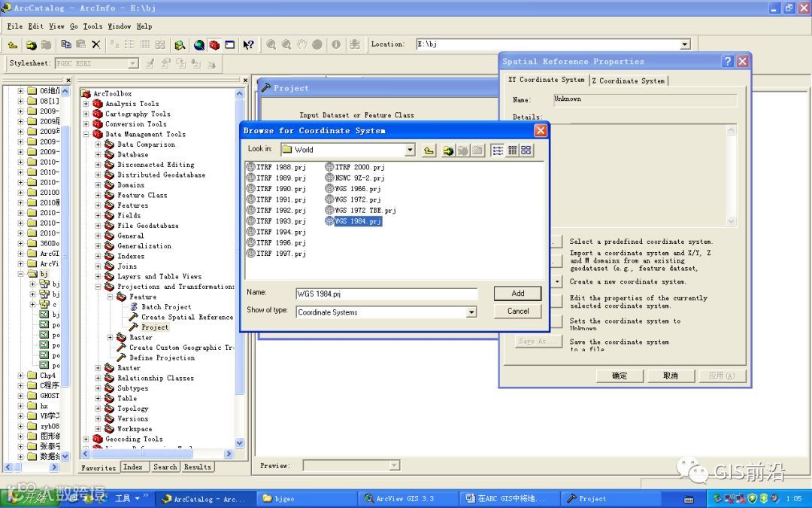Close the Browse for Coordinate System dialog
This screenshot has width=812, height=508.
tap(540, 130)
